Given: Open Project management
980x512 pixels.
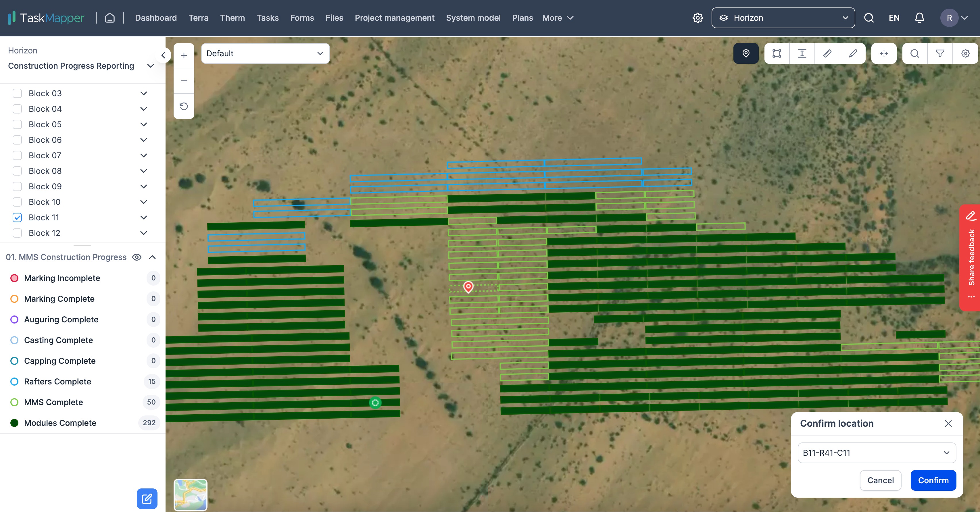Looking at the screenshot, I should click(x=395, y=18).
